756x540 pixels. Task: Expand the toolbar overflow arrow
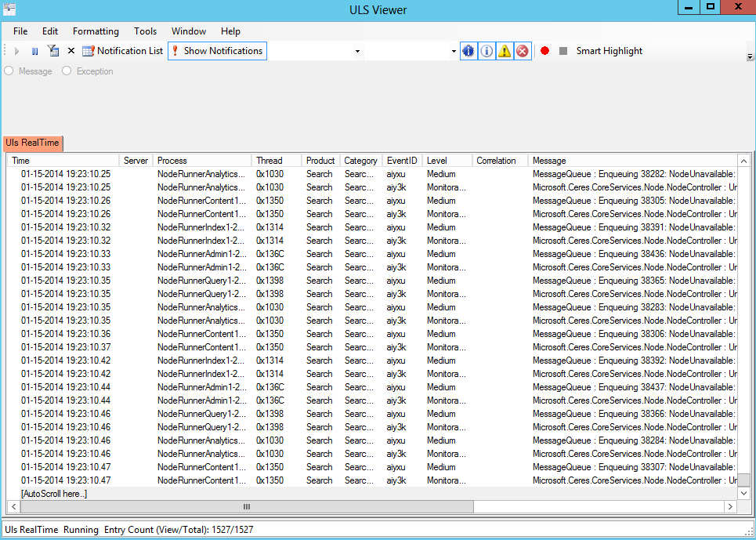750,56
